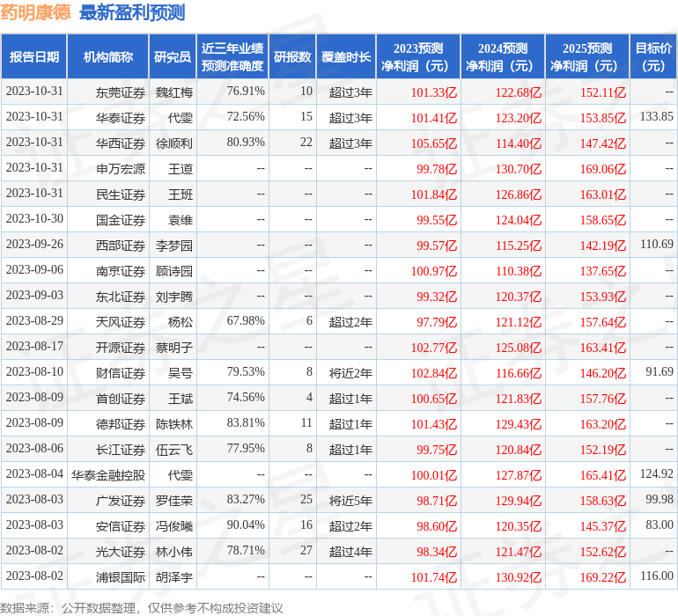Click the 近三年业绩预测准确度 column header
Viewport: 678px width, 616px height.
(x=232, y=56)
